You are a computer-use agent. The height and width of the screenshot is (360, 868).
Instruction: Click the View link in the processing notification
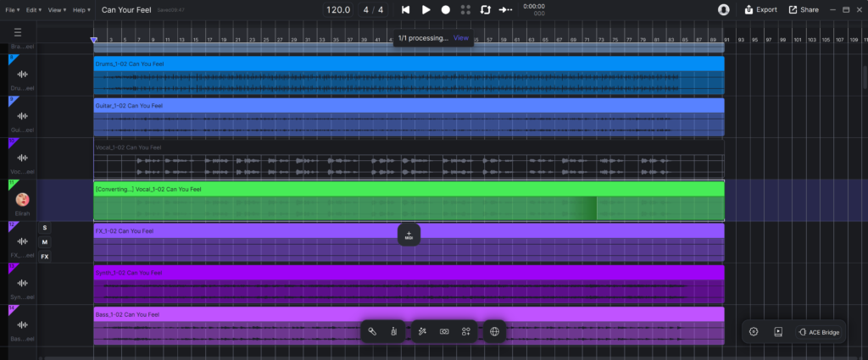pos(460,38)
